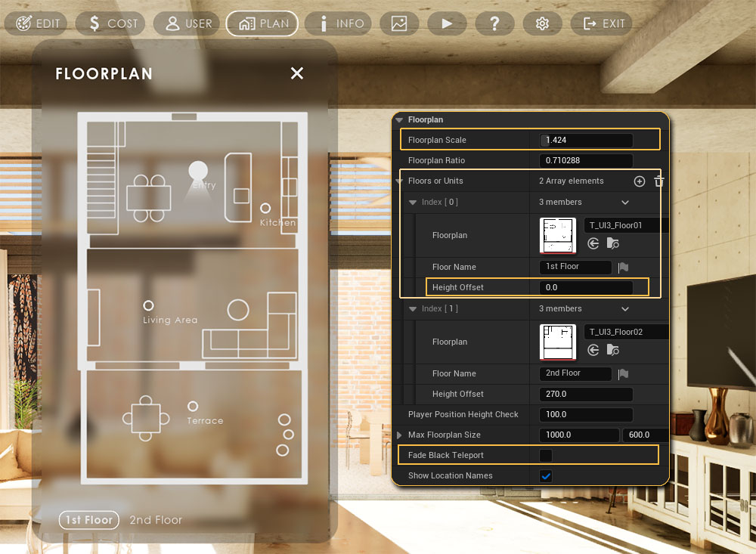Image resolution: width=756 pixels, height=554 pixels.
Task: Collapse the Index [0] array entry
Action: coord(413,203)
